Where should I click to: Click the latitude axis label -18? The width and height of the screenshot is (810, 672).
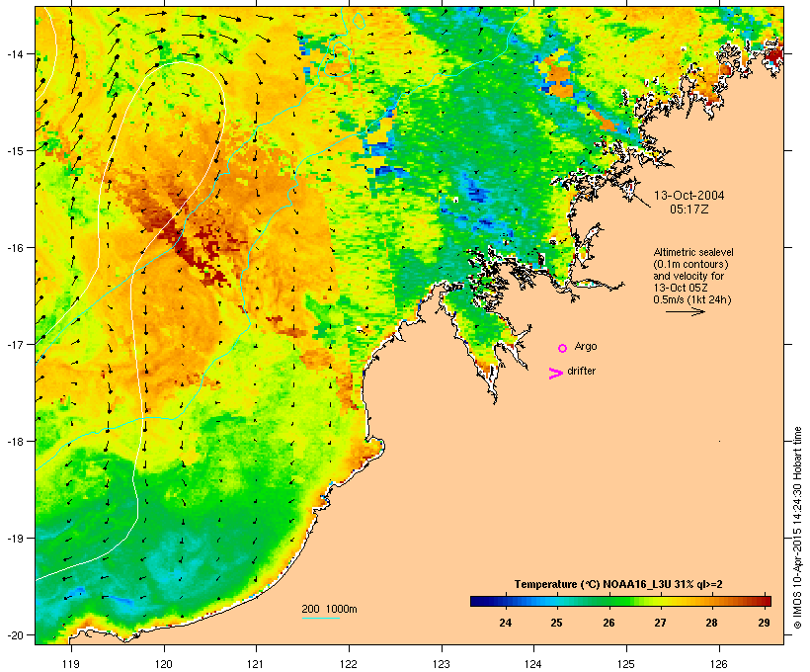(x=14, y=441)
